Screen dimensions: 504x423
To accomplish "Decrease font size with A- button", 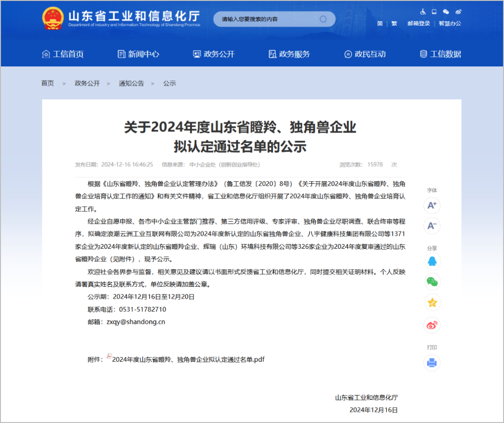I will [x=432, y=226].
